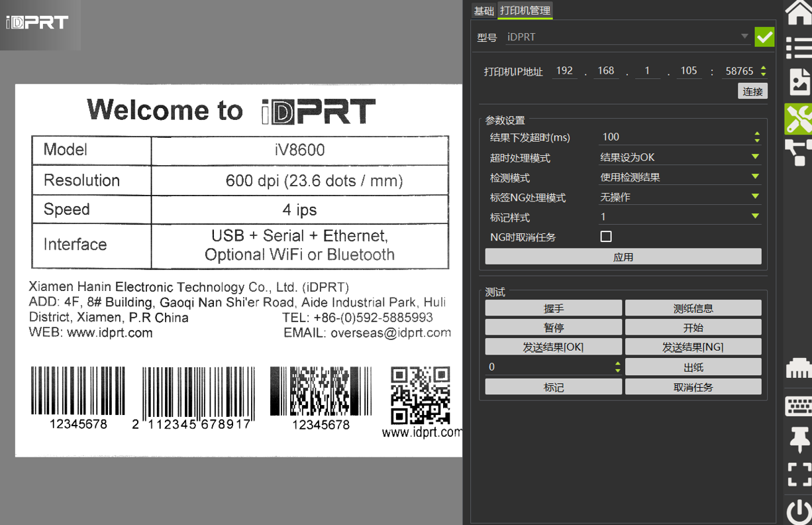Click the 开始 button
Viewport: 812px width, 525px height.
tap(693, 327)
